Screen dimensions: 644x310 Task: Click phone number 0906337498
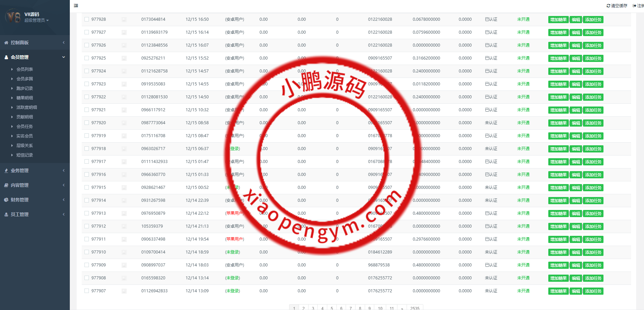point(153,239)
